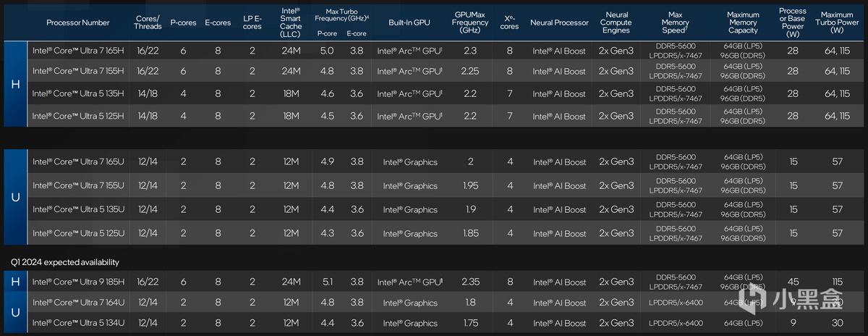Image resolution: width=868 pixels, height=336 pixels.
Task: Click the 7 Xe-cores value for Ultra 5 125H
Action: 510,117
